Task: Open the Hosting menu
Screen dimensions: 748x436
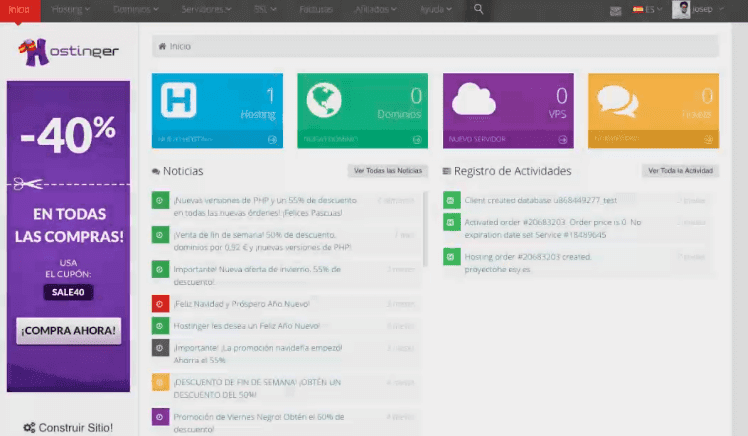Action: pyautogui.click(x=71, y=10)
